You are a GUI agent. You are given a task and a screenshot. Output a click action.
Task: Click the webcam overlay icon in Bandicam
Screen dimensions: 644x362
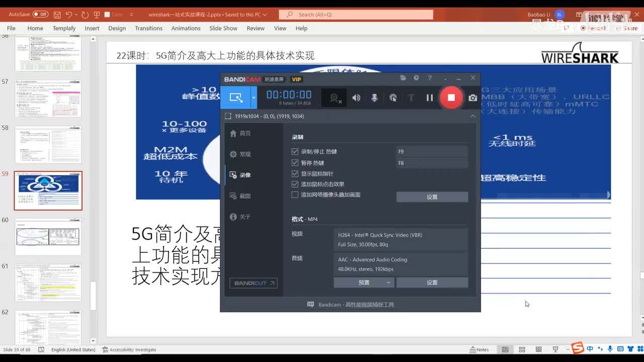pos(335,98)
